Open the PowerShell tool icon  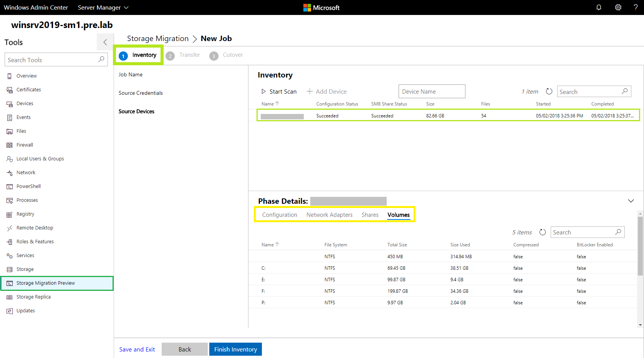[x=10, y=186]
